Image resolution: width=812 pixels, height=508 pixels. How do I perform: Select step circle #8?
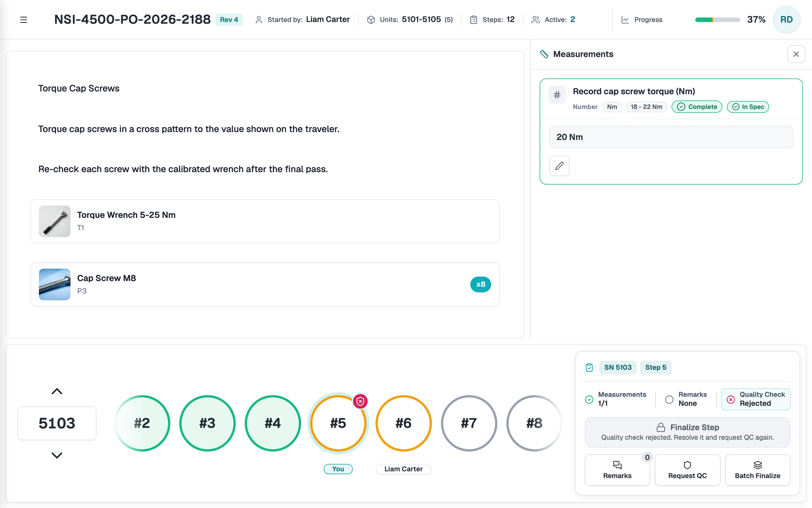[x=535, y=423]
